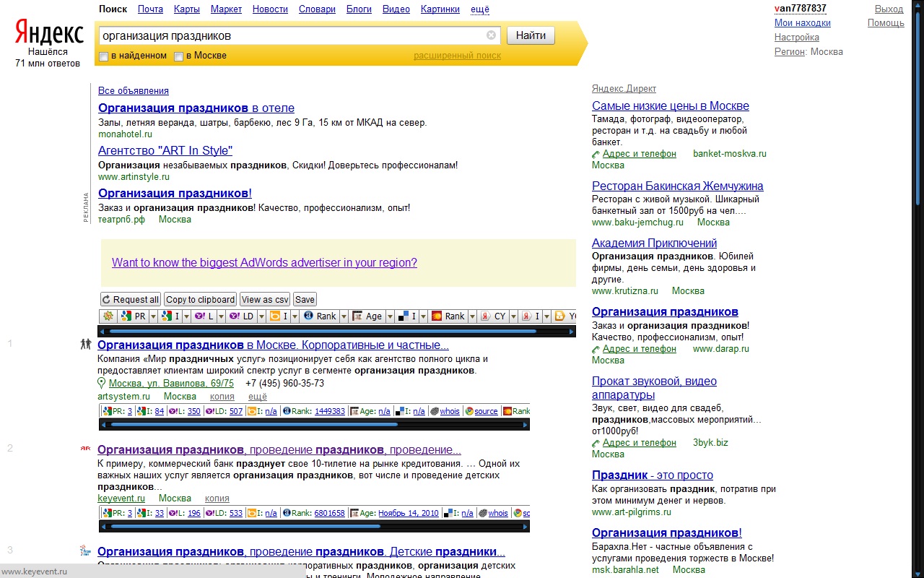Open the Bing I column dropdown arrow

click(295, 316)
